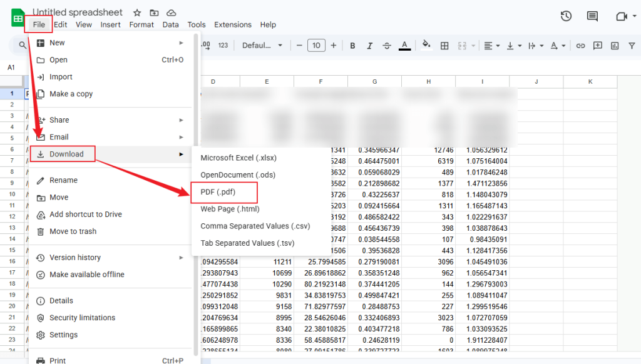Toggle bold formatting in the toolbar
Screen dimensions: 641x364
(352, 45)
